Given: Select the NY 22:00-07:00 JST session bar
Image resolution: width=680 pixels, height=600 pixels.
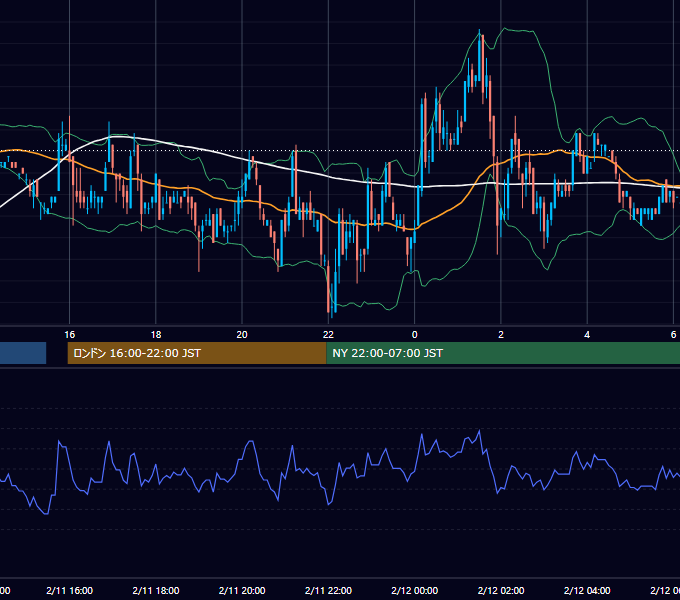Looking at the screenshot, I should coord(503,353).
